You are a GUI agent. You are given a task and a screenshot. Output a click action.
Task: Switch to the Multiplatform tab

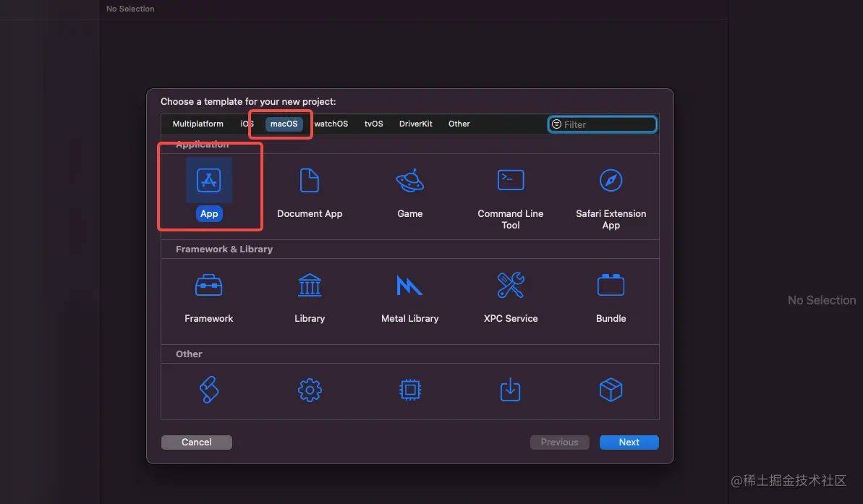point(197,124)
